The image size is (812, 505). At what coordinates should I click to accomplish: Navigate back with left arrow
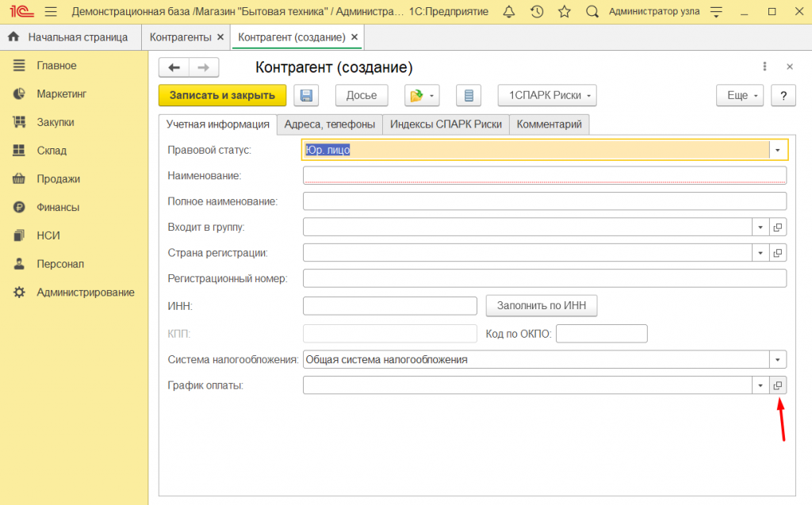(174, 68)
